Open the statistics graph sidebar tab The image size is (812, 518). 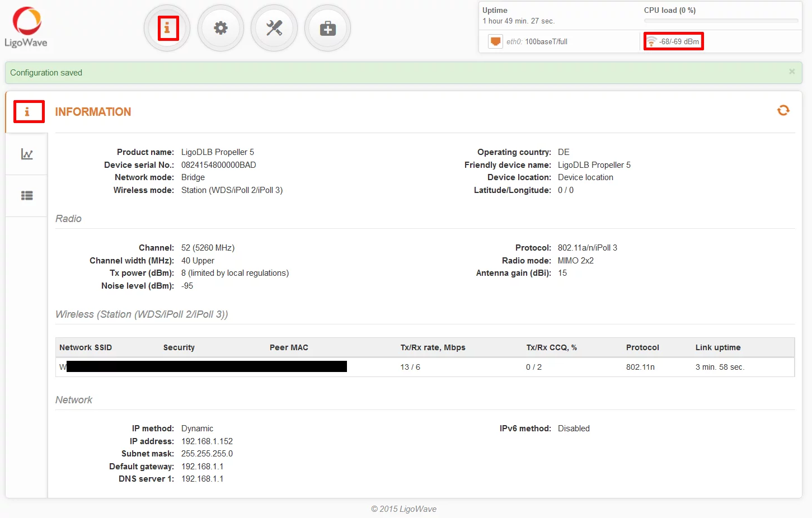27,154
